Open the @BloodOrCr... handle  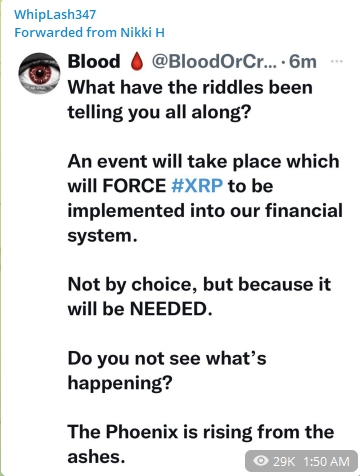pyautogui.click(x=214, y=62)
